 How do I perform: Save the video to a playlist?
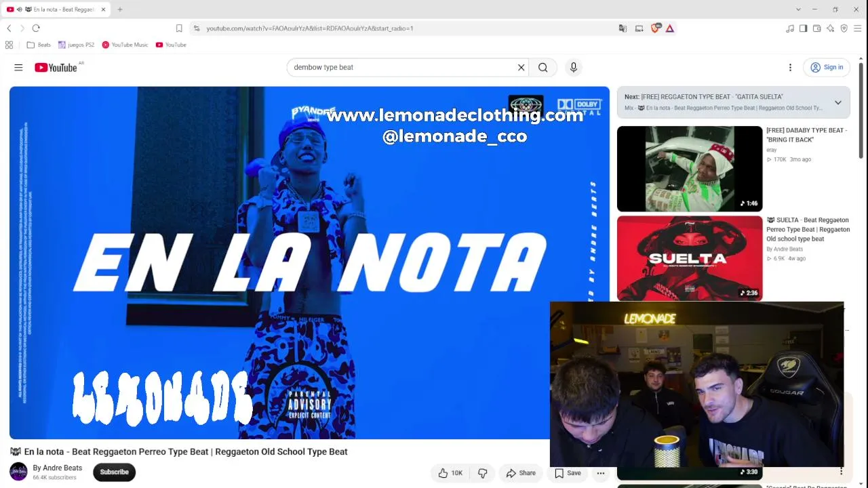pyautogui.click(x=568, y=473)
